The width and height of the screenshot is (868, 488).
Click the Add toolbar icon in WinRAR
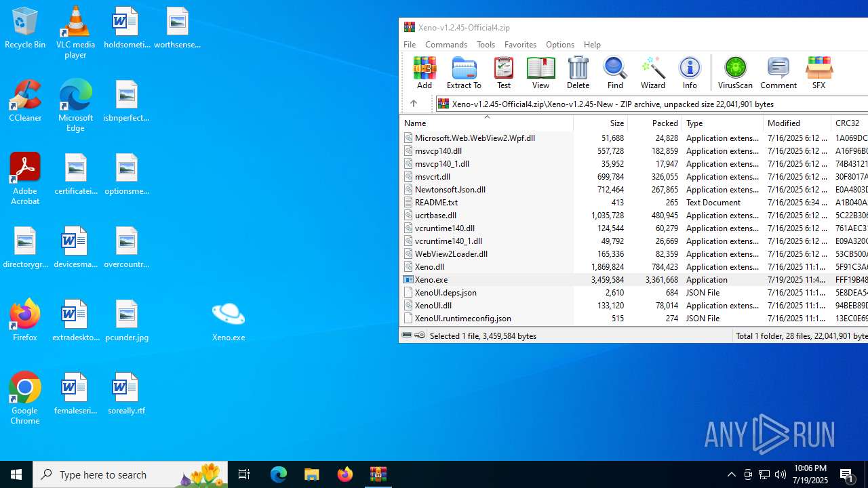425,73
